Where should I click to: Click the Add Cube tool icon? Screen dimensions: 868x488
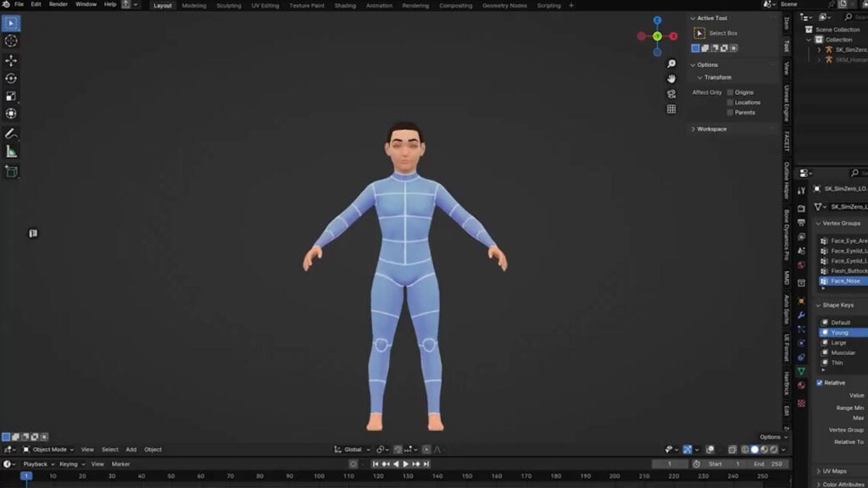pos(11,171)
